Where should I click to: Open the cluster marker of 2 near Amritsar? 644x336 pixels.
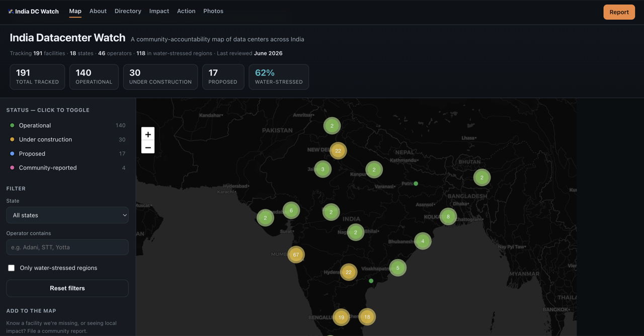[x=332, y=126]
